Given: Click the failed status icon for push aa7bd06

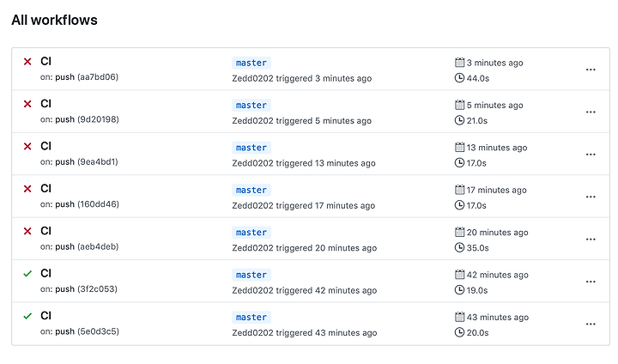Looking at the screenshot, I should click(x=27, y=62).
